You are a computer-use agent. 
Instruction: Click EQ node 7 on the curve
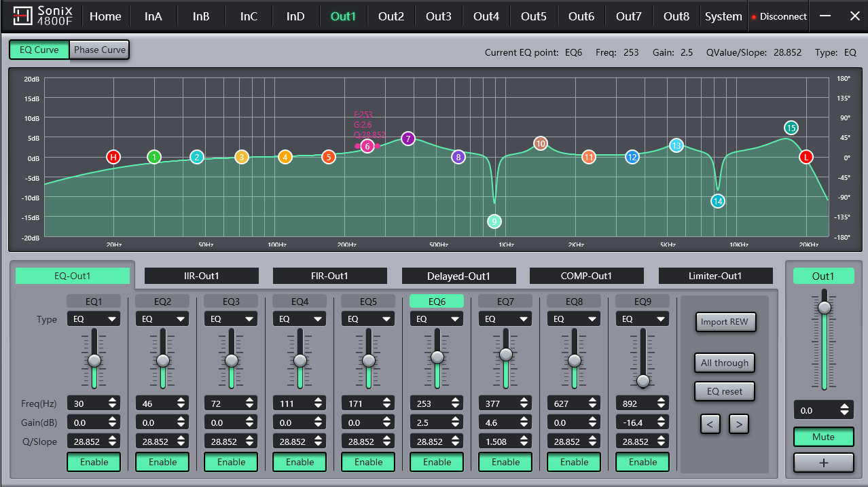click(408, 139)
